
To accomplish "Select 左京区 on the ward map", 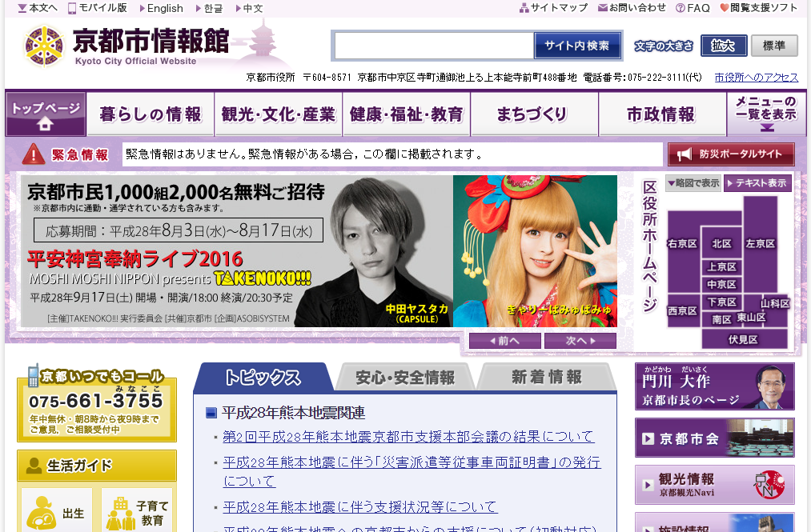I will click(761, 243).
